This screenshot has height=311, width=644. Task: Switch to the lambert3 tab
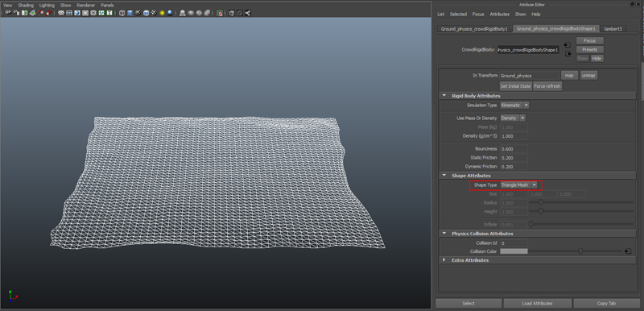613,29
